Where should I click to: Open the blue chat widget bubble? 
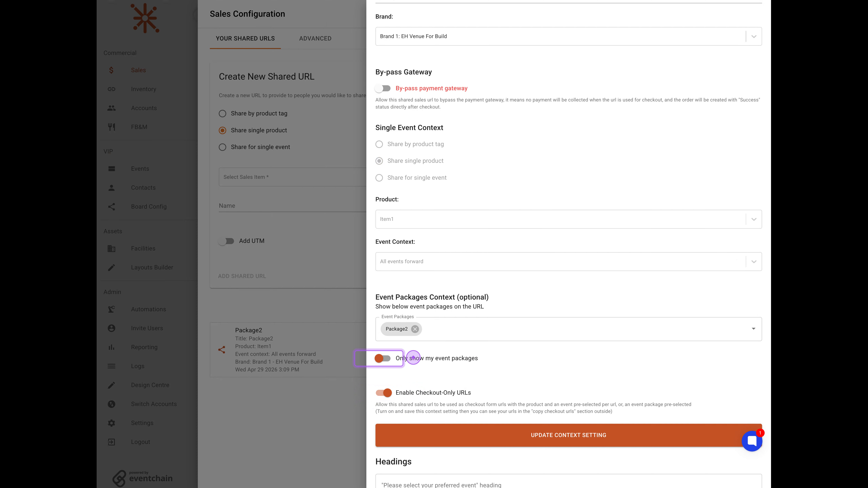(752, 441)
